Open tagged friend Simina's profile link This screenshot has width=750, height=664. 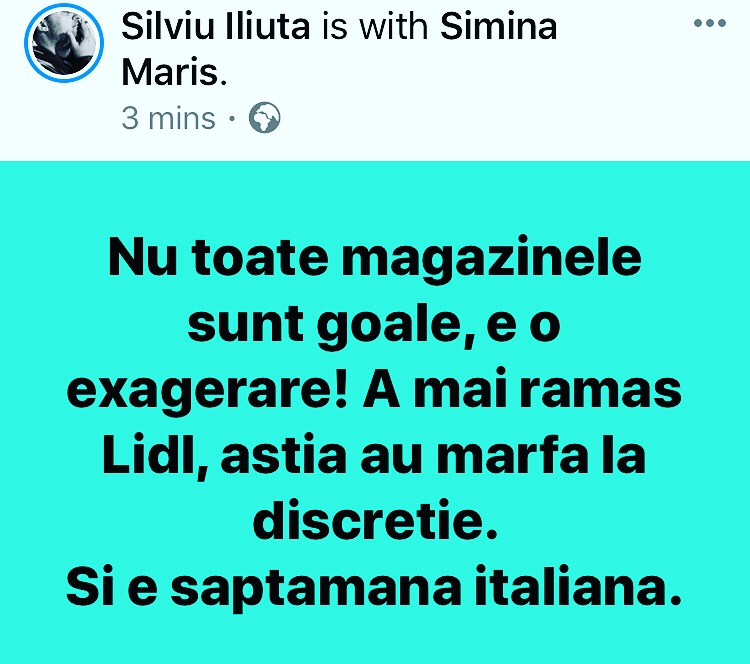pos(498,26)
